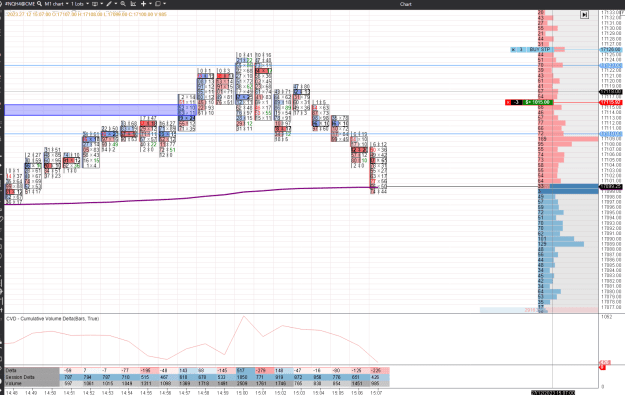Click the Volume row label
This screenshot has height=395, width=625.
pos(13,383)
